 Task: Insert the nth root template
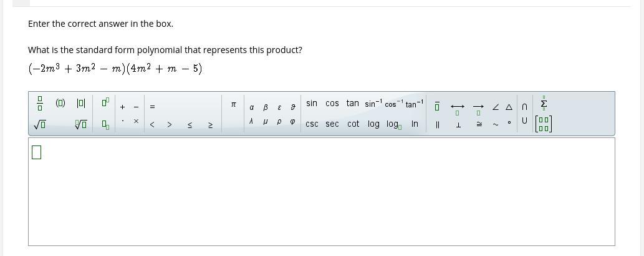81,125
